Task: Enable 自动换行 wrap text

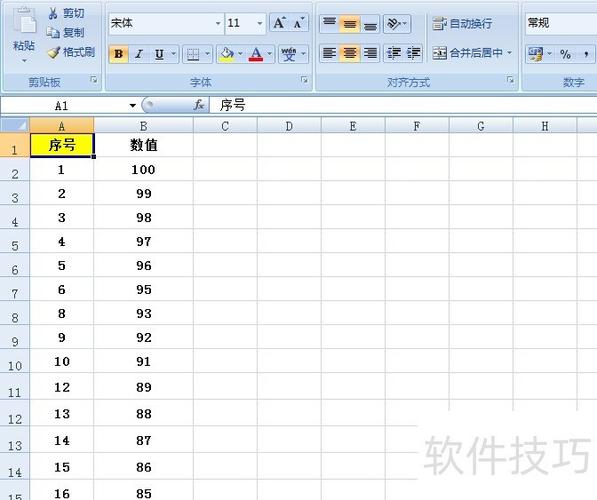Action: click(462, 24)
